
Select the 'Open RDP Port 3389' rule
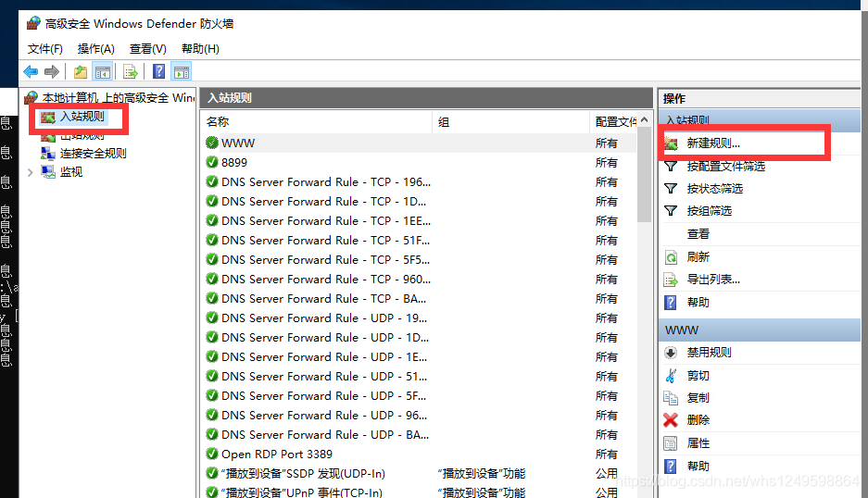(419, 454)
